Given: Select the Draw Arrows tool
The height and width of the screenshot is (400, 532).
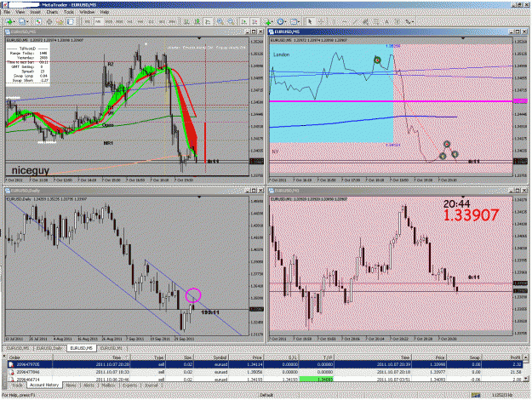Looking at the screenshot, I should pyautogui.click(x=408, y=22).
